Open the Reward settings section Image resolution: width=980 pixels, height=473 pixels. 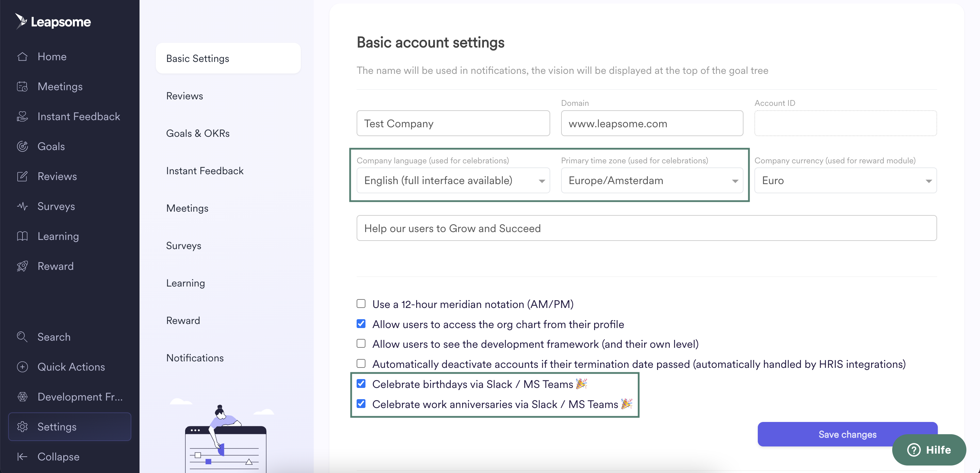pos(183,321)
